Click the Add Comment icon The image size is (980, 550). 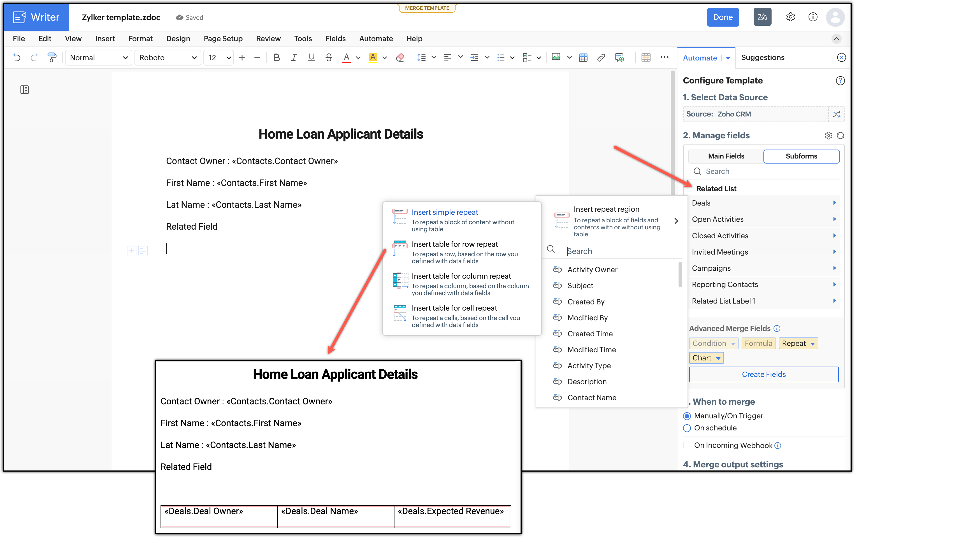619,57
